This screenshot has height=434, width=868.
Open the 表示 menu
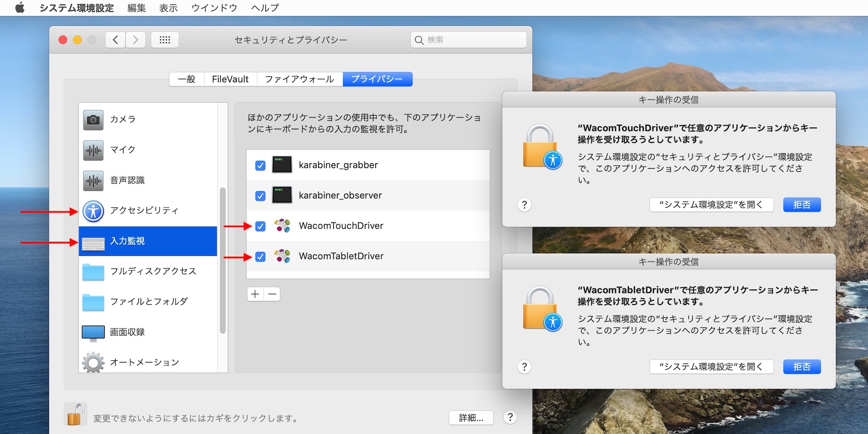coord(168,8)
